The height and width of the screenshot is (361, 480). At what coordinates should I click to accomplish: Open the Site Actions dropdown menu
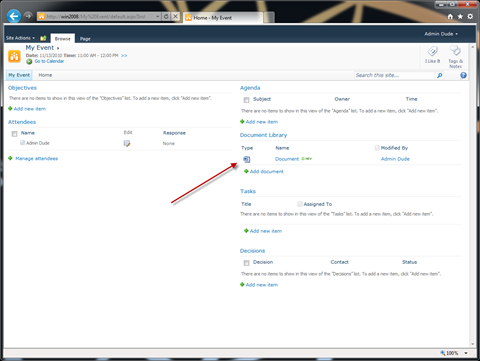pos(20,38)
